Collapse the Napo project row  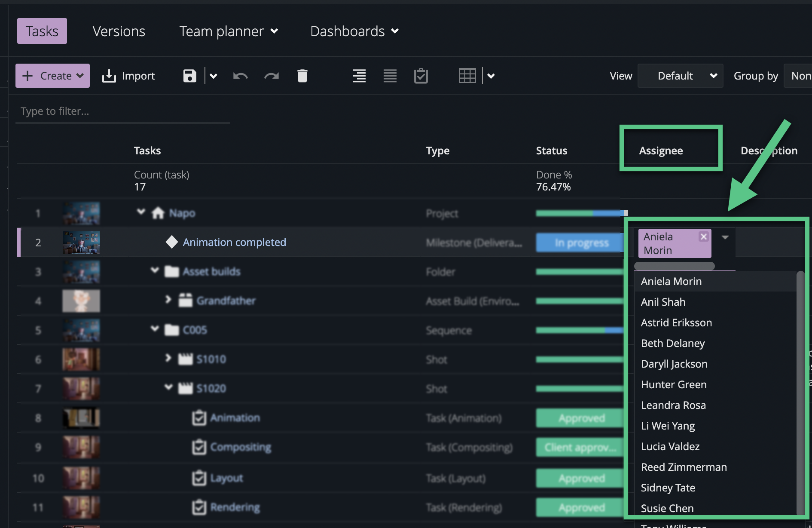tap(140, 212)
